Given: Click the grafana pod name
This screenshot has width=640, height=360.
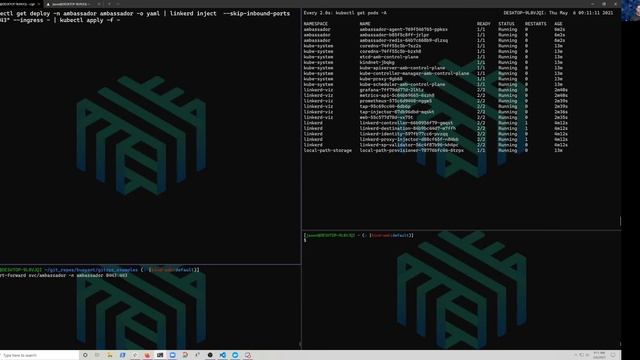Looking at the screenshot, I should click(x=391, y=90).
